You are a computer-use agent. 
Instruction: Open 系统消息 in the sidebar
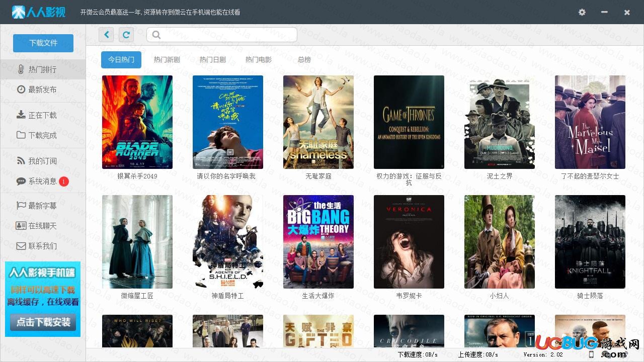point(43,182)
